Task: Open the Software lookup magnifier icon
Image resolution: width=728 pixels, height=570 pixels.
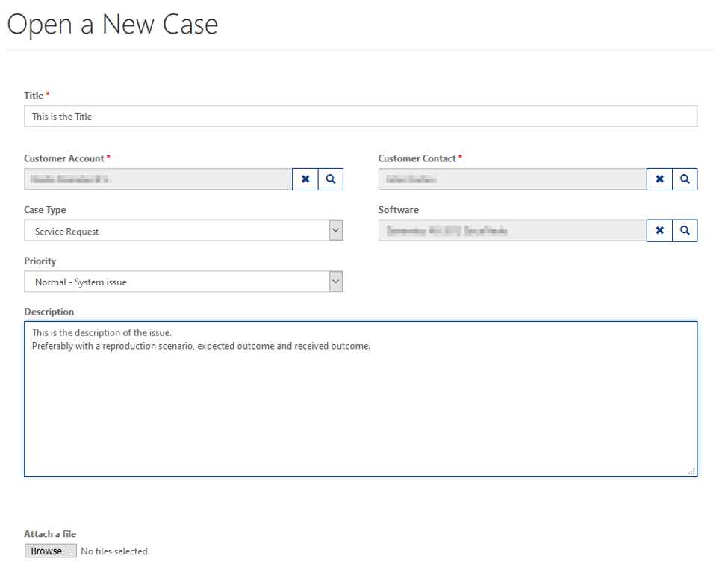Action: pos(685,231)
